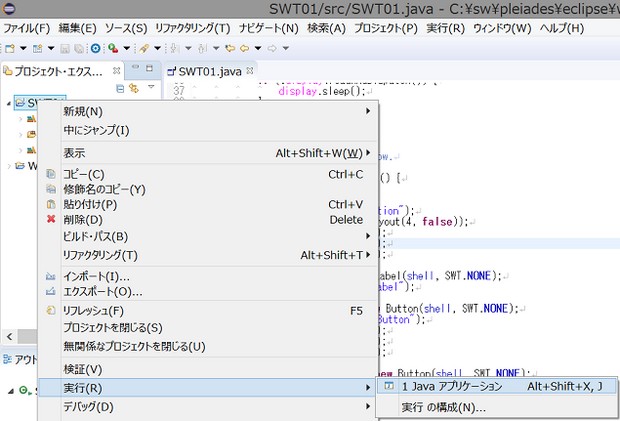Open the プロジェクト(P) menu in menu bar
620x421 pixels.
click(385, 28)
